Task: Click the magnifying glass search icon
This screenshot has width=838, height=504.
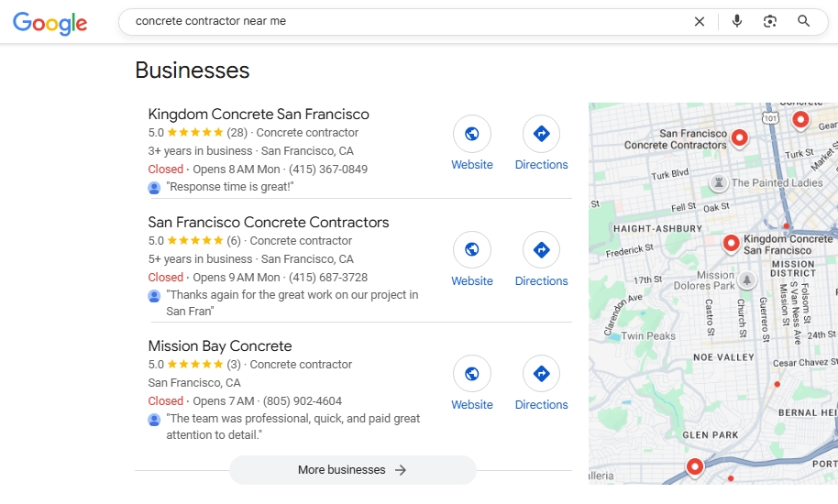Action: tap(803, 21)
